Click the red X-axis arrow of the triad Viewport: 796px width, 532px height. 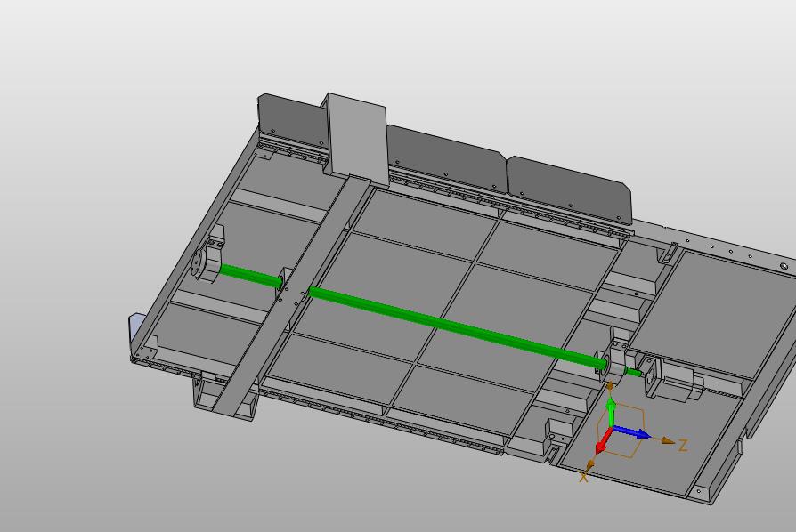(x=603, y=441)
